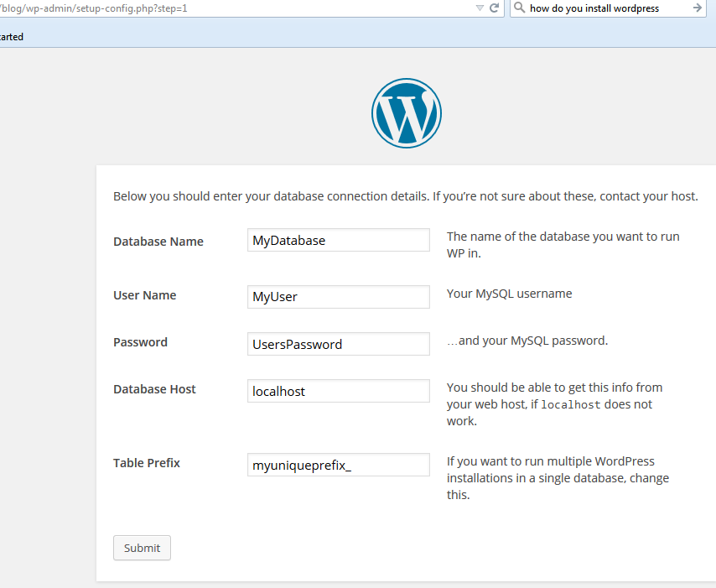This screenshot has height=588, width=716.
Task: Click the search magnifier icon
Action: 519,8
